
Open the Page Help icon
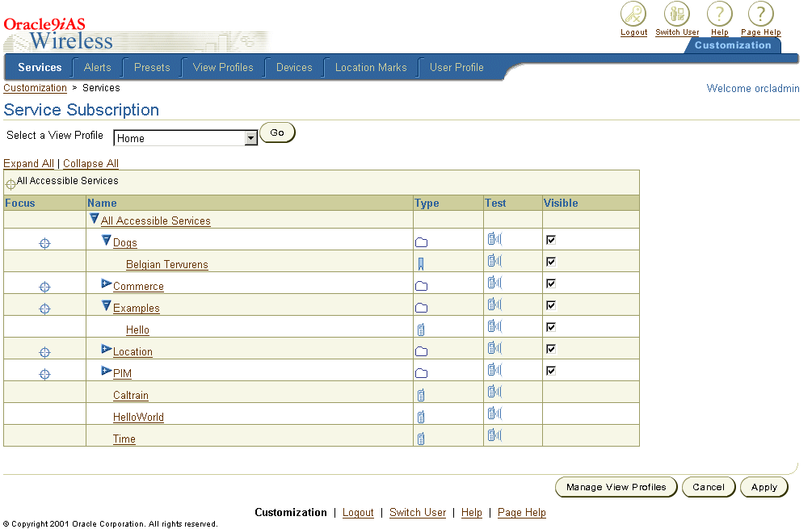(761, 14)
